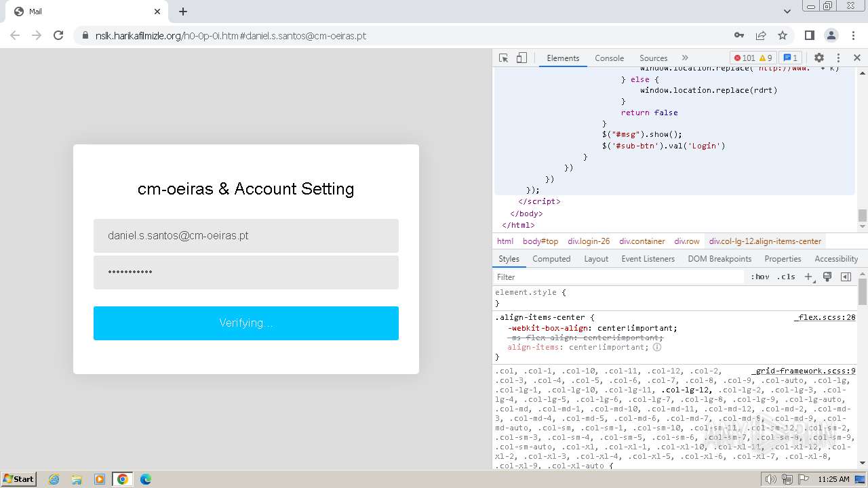Toggle the browser side panel
This screenshot has height=488, width=868.
pos(809,35)
